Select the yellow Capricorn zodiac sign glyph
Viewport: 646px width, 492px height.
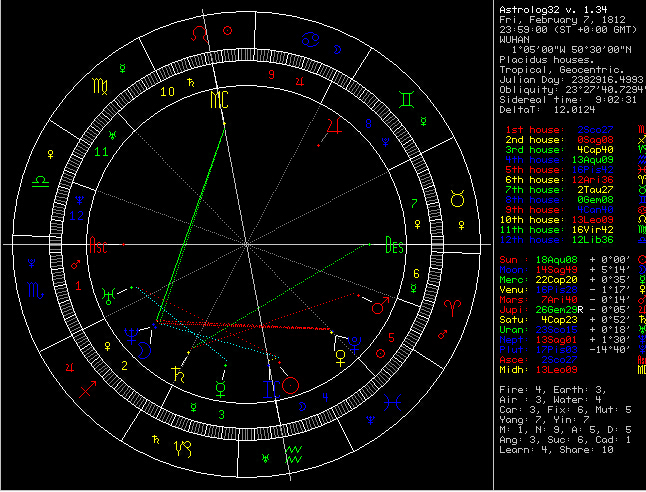[x=184, y=446]
